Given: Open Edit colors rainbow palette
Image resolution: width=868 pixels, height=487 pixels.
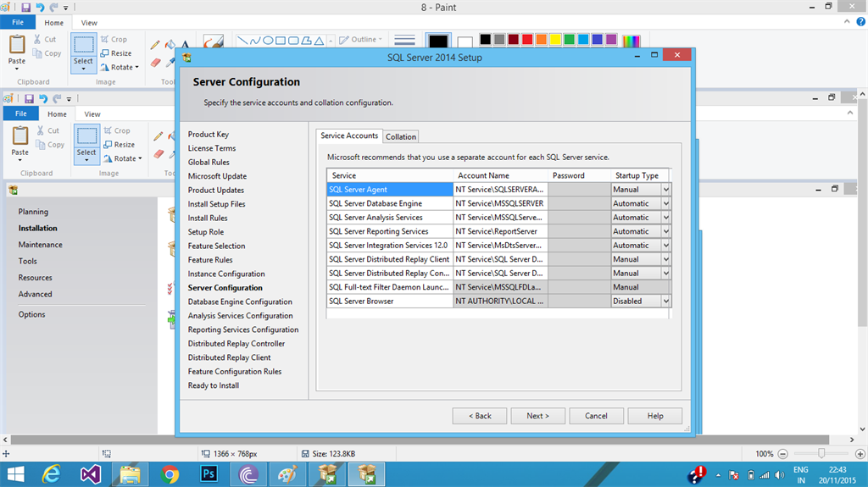Looking at the screenshot, I should click(631, 41).
